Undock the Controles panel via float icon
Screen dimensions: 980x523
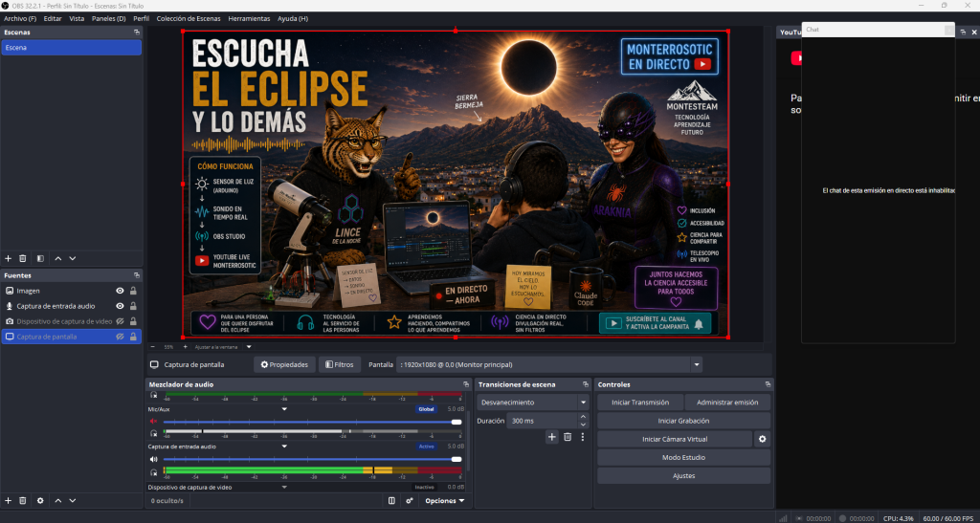coord(768,384)
